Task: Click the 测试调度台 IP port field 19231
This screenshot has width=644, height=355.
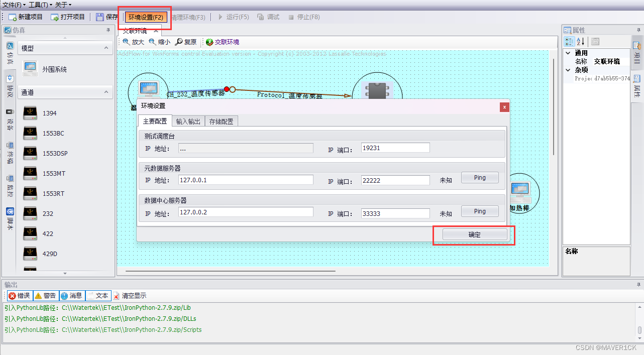Action: [x=395, y=148]
